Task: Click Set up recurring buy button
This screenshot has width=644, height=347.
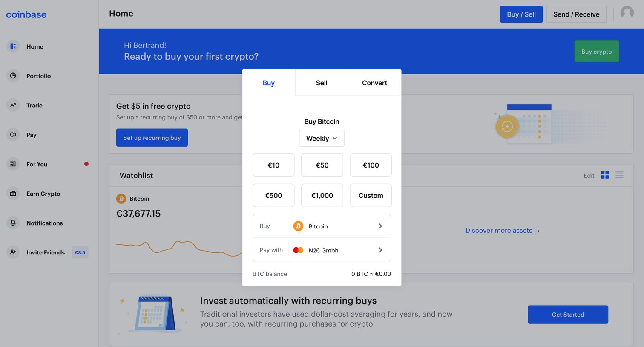Action: click(152, 138)
